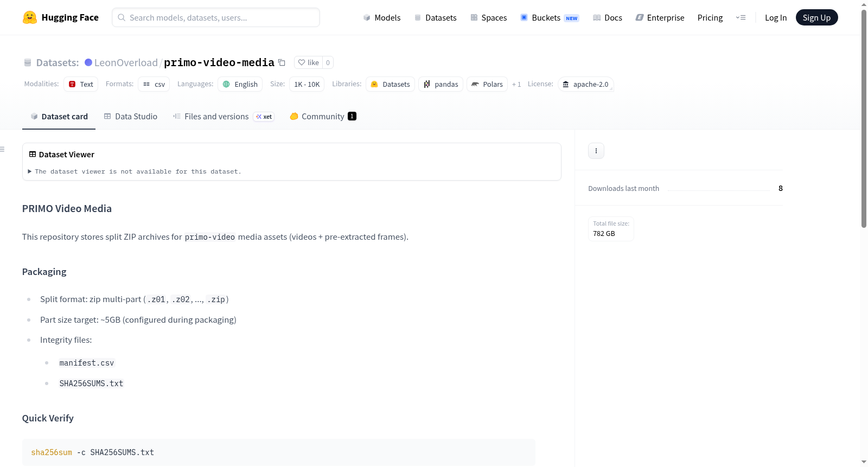The image size is (868, 467).
Task: Select the Datasets library tag
Action: 391,84
